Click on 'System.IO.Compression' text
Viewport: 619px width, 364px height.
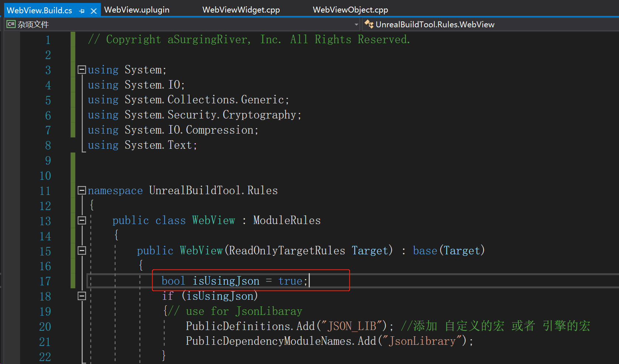(189, 130)
